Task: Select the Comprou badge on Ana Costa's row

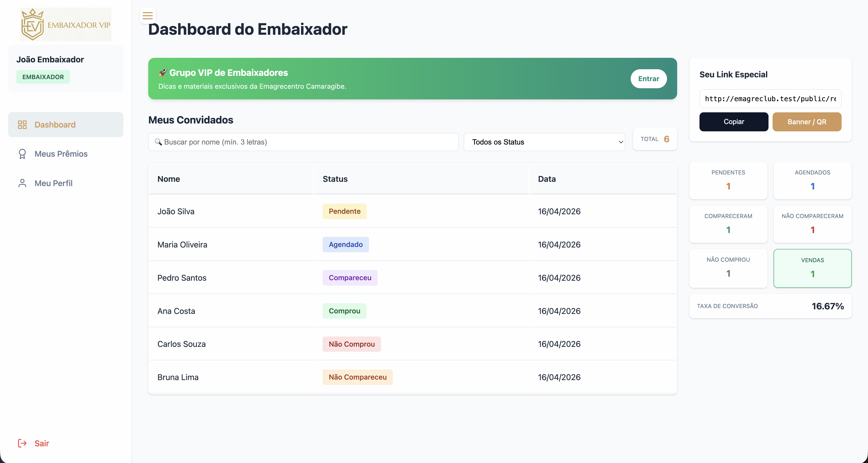Action: (344, 311)
